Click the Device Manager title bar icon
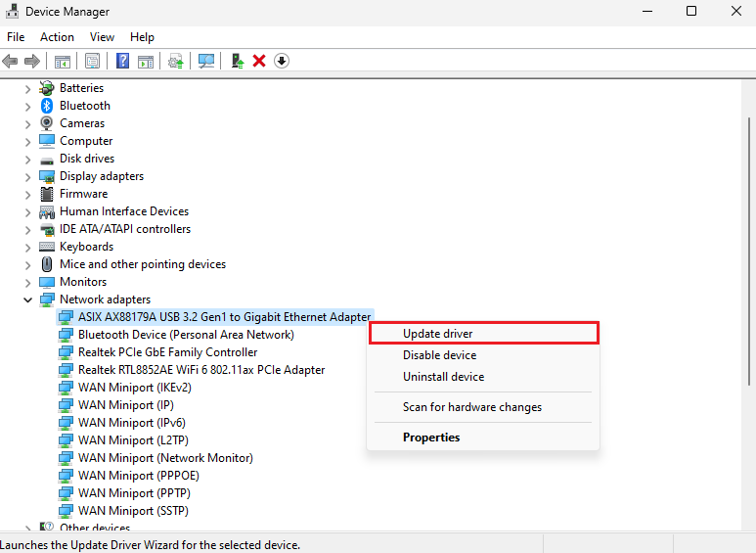Viewport: 756px width, 553px height. 12,11
